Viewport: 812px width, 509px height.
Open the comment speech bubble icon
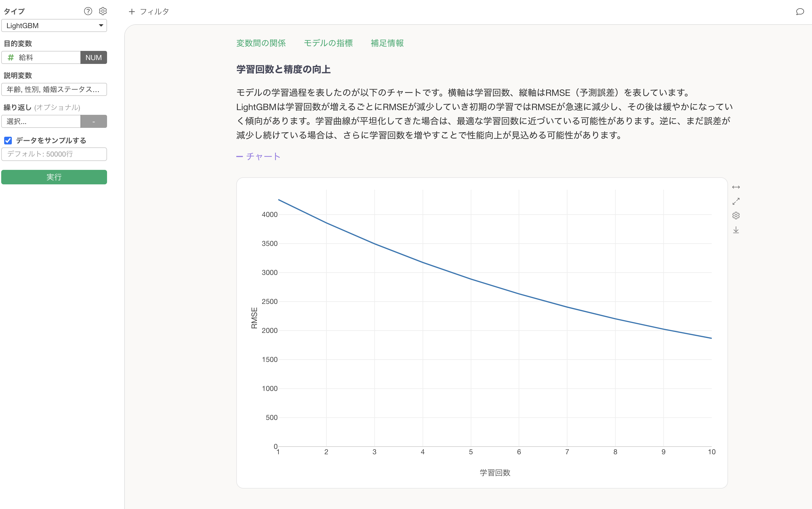tap(800, 12)
